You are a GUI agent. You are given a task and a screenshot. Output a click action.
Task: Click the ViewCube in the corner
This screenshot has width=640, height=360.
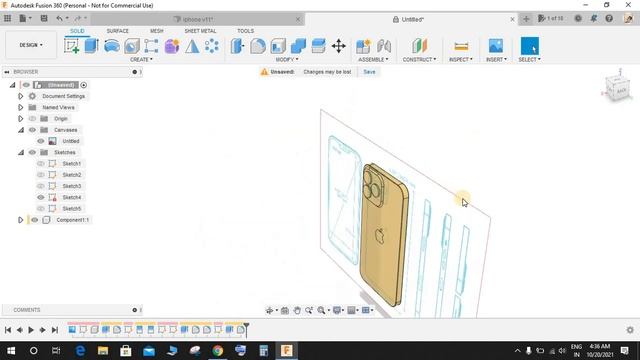(618, 89)
